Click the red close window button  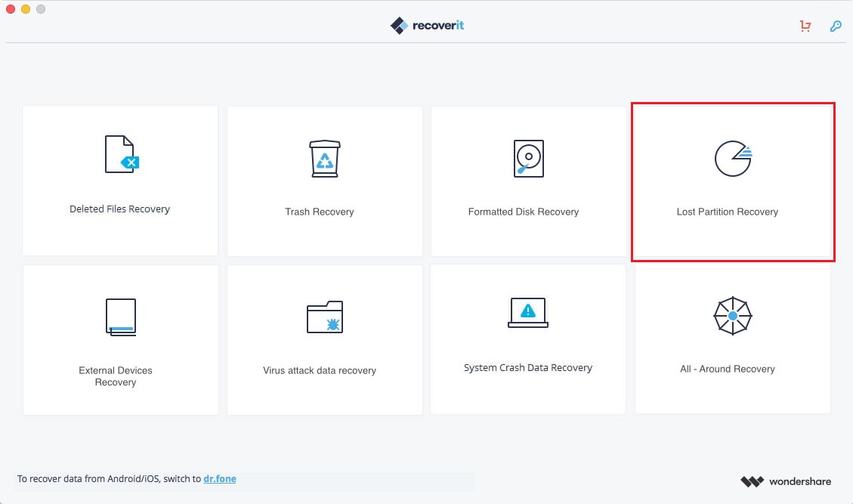click(11, 9)
